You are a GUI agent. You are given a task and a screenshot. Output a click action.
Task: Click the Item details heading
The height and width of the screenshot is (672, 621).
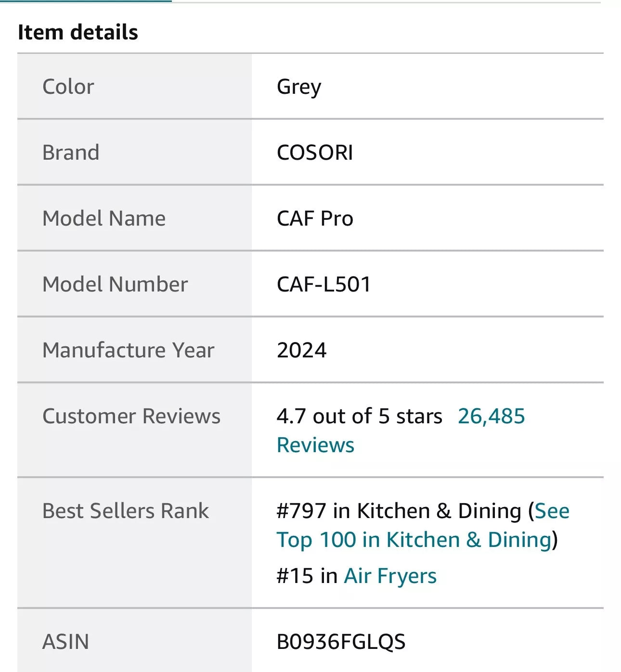click(x=78, y=33)
